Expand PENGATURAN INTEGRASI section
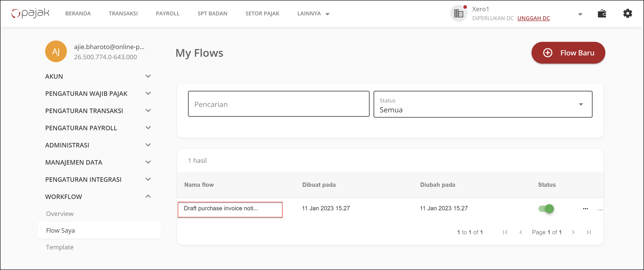644x270 pixels. [148, 179]
